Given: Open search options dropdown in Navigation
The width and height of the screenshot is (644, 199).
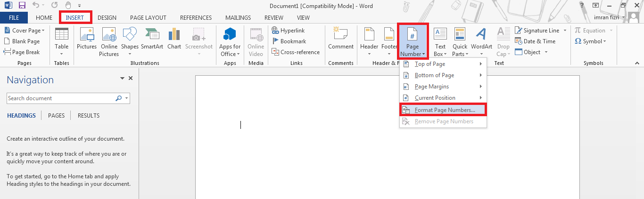Looking at the screenshot, I should tap(126, 98).
